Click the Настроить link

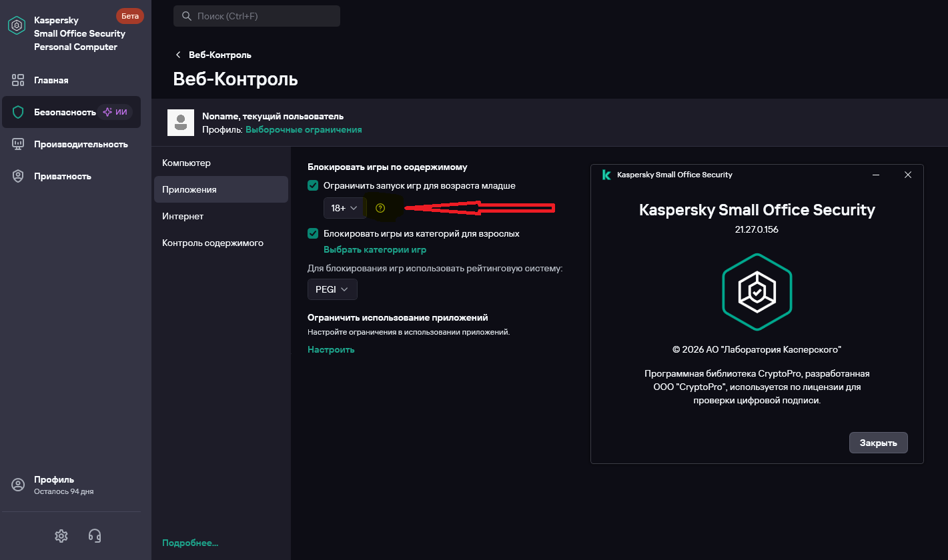(x=331, y=349)
